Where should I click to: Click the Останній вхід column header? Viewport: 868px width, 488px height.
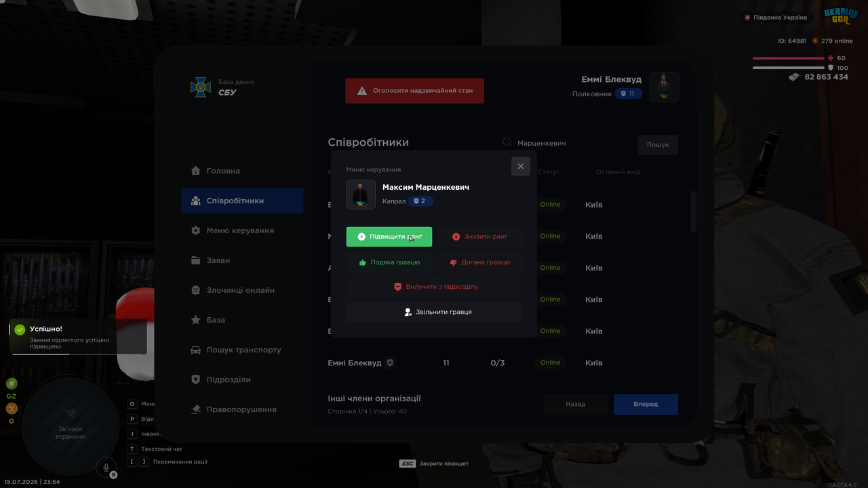point(618,172)
